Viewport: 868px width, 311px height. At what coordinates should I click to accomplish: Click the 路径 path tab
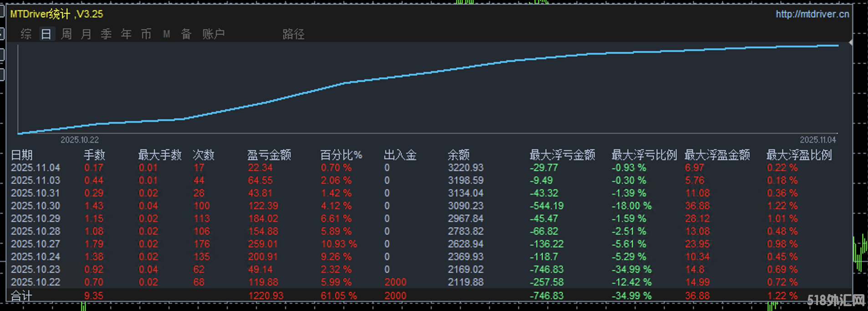tap(293, 34)
